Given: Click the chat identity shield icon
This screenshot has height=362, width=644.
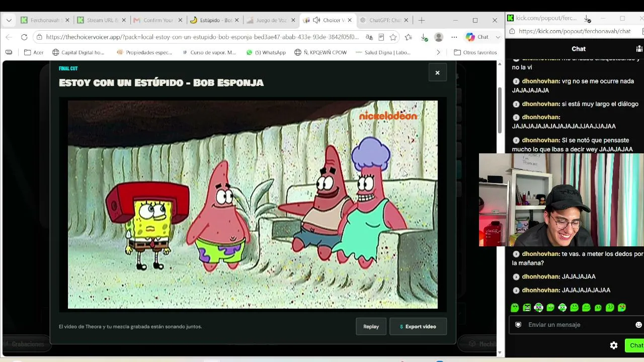Looking at the screenshot, I should [518, 325].
